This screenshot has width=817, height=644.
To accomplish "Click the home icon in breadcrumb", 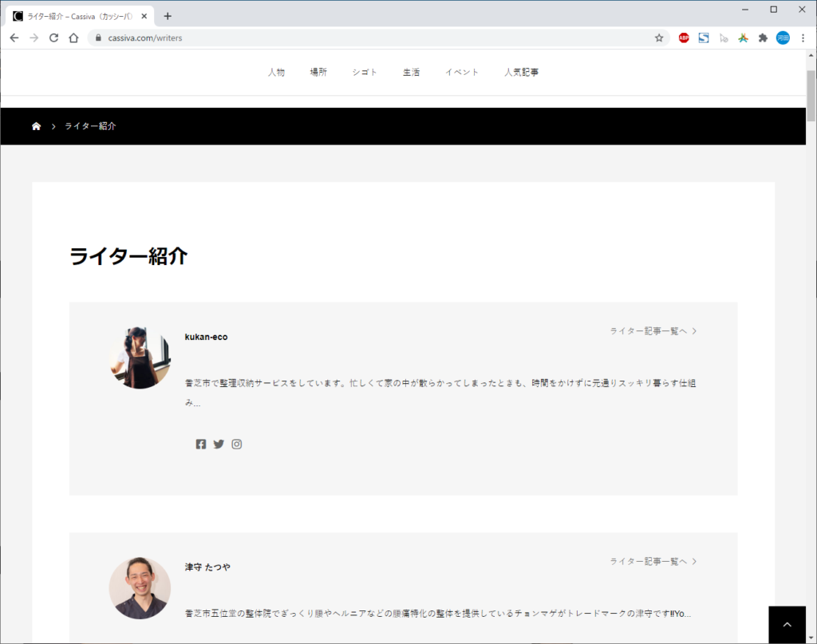I will click(36, 126).
